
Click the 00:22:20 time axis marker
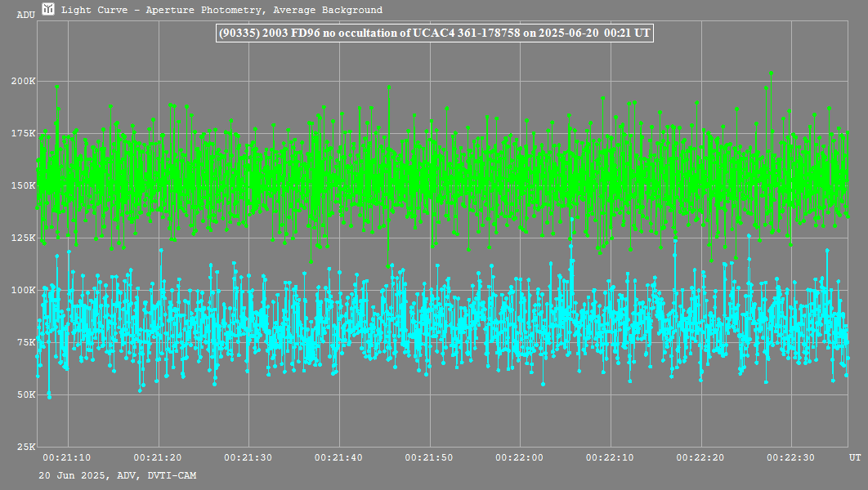700,457
